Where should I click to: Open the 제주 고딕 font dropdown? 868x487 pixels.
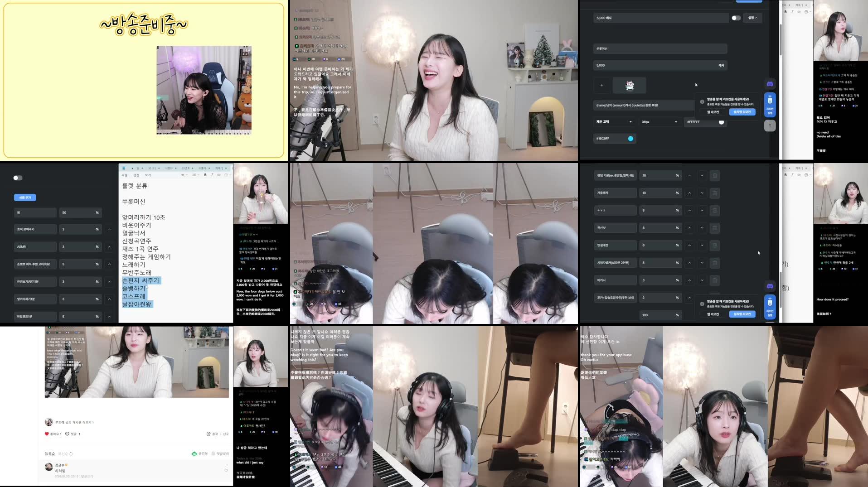coord(614,122)
